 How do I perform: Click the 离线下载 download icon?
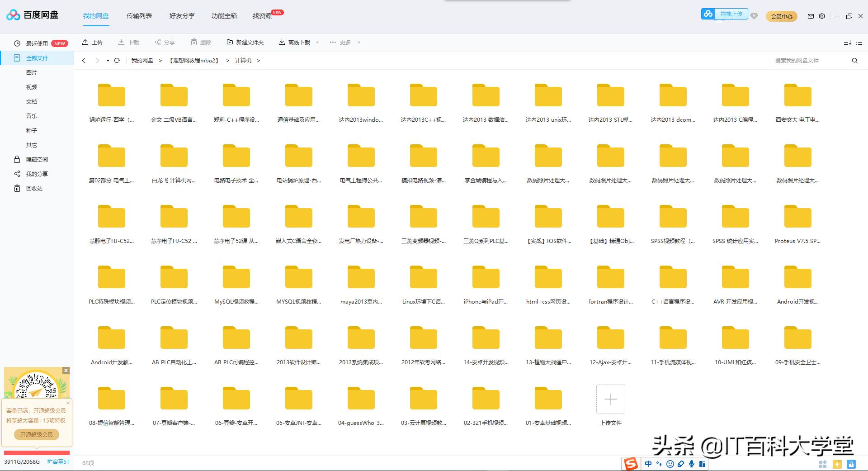tap(282, 42)
